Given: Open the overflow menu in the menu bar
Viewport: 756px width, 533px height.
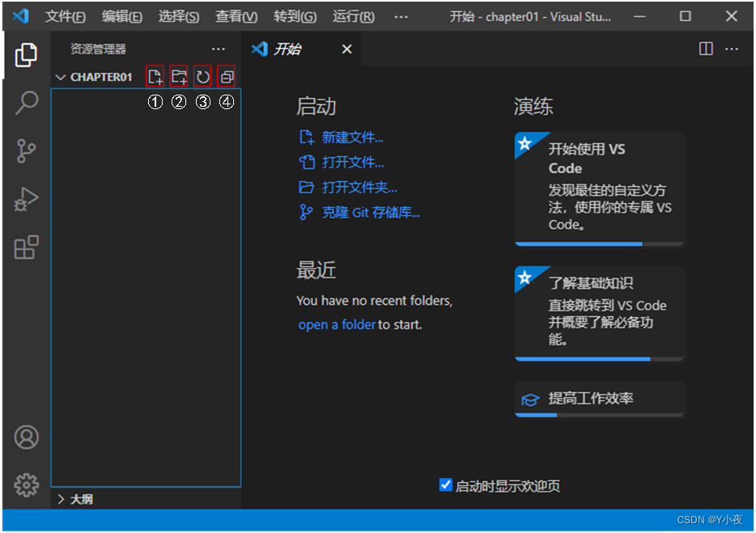Looking at the screenshot, I should coord(401,16).
